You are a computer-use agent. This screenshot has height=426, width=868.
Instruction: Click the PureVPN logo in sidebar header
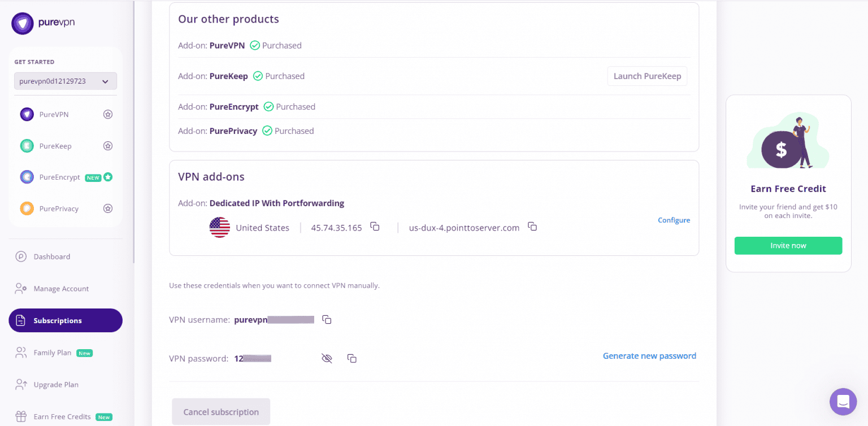tap(44, 23)
